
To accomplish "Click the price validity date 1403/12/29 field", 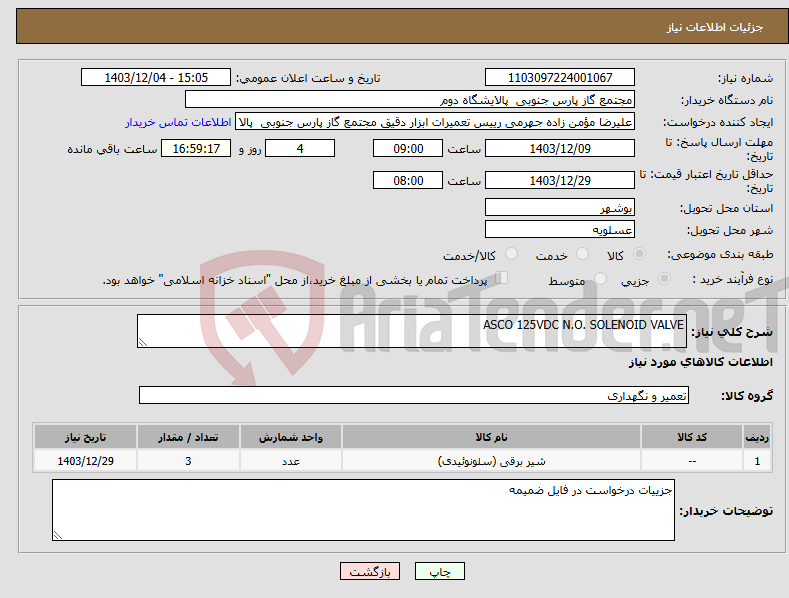I will [x=560, y=180].
